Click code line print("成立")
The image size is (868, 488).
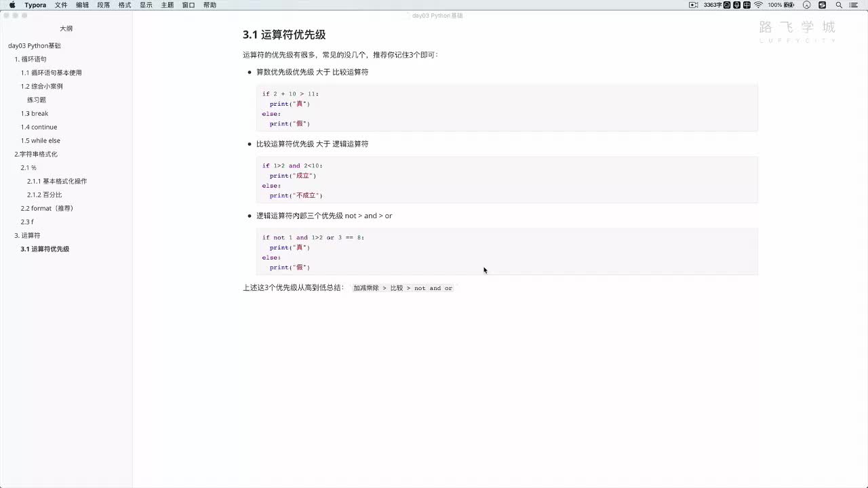(293, 176)
